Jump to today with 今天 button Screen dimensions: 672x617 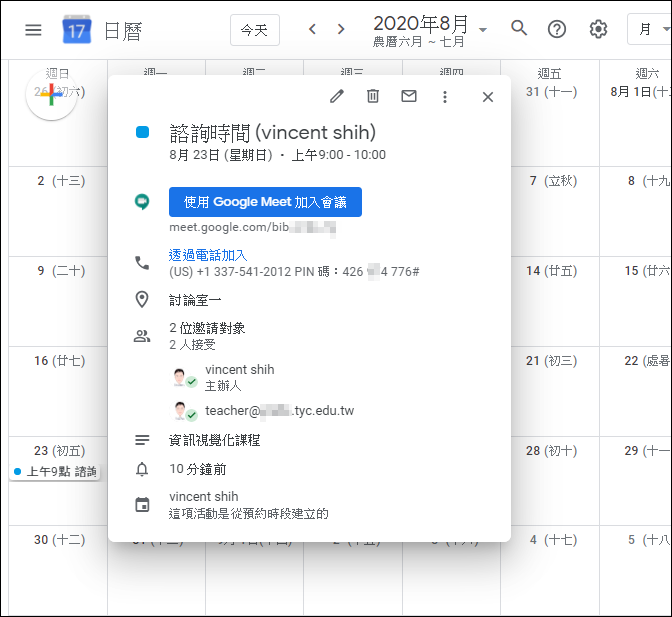pos(255,30)
